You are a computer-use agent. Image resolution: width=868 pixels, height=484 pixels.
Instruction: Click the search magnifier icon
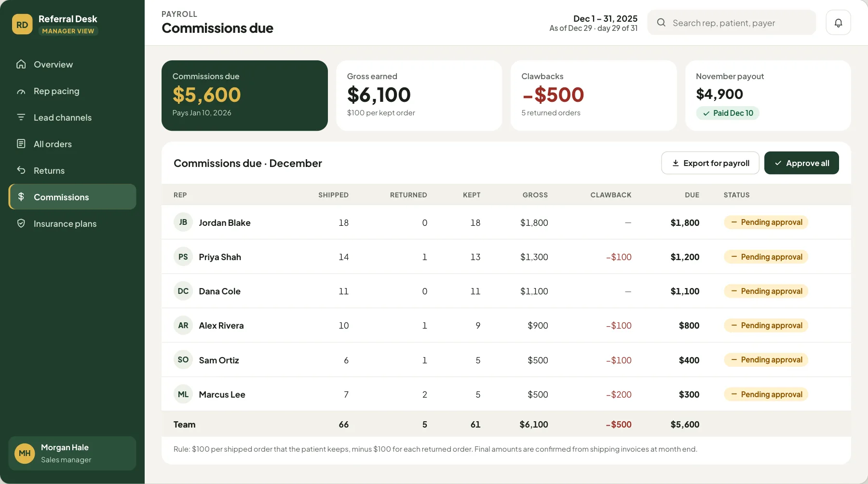pyautogui.click(x=661, y=23)
